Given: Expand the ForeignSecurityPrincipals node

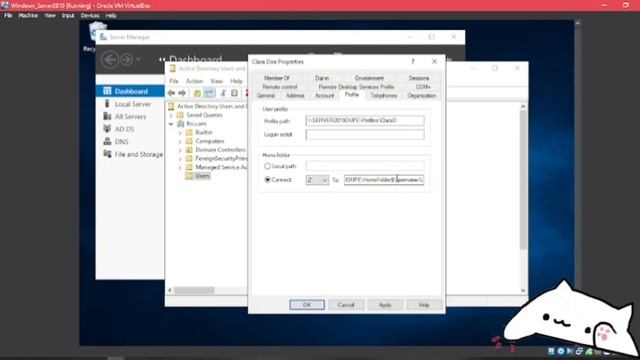Looking at the screenshot, I should click(180, 159).
